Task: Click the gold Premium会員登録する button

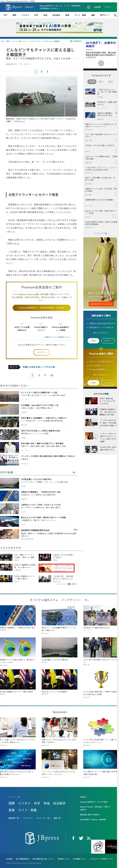Action: [x=41, y=308]
